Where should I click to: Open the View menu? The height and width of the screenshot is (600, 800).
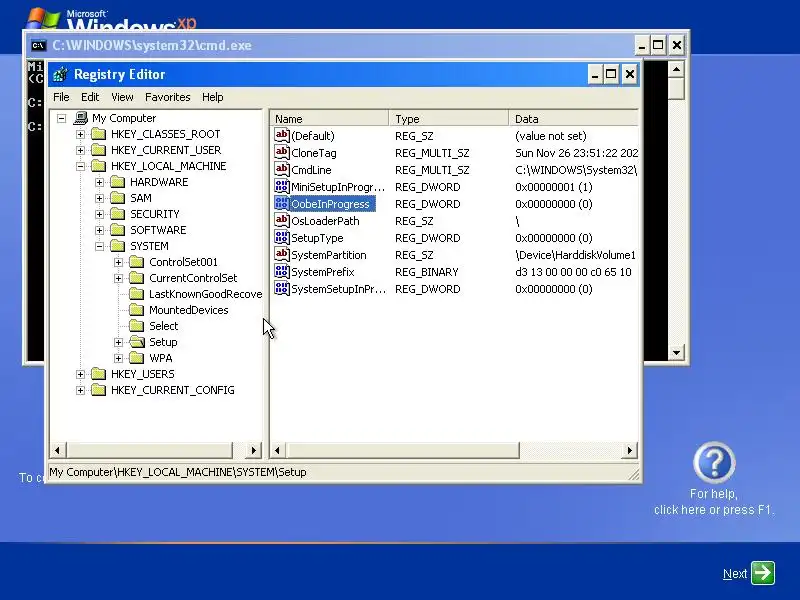(x=122, y=97)
